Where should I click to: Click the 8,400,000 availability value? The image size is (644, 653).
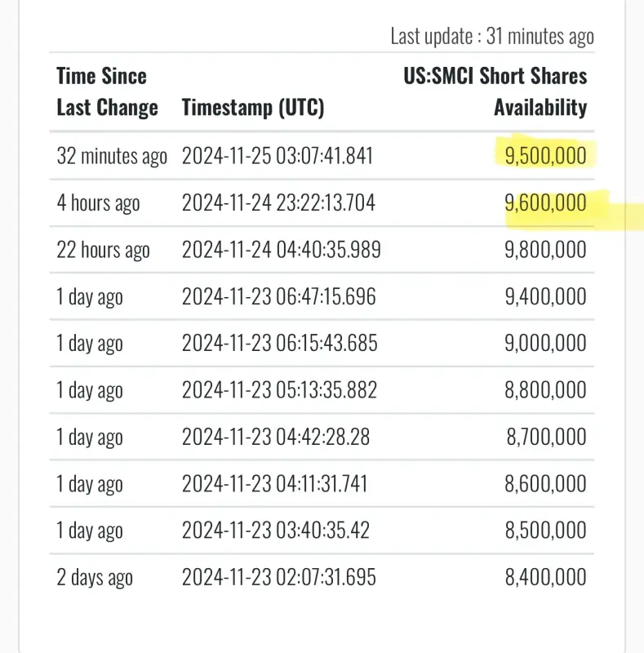pos(545,577)
